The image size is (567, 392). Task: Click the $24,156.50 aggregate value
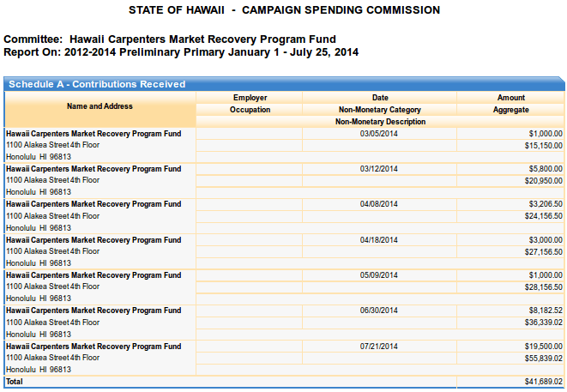click(544, 216)
